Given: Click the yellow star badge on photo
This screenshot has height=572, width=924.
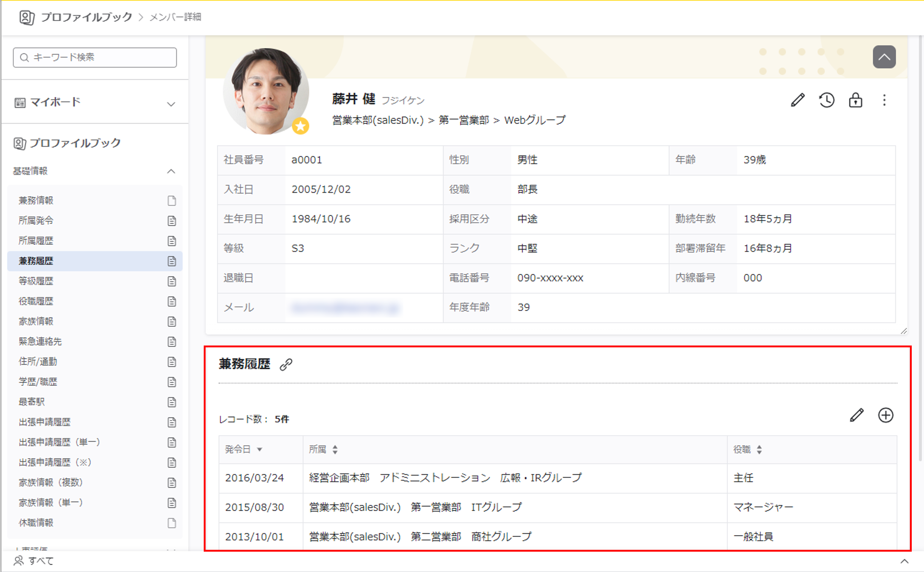Looking at the screenshot, I should tap(301, 126).
